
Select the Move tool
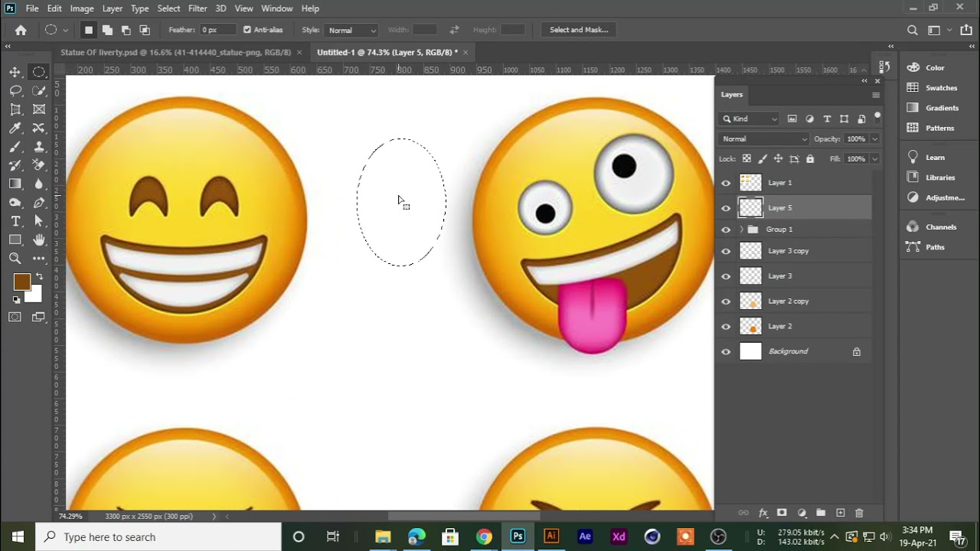(15, 72)
